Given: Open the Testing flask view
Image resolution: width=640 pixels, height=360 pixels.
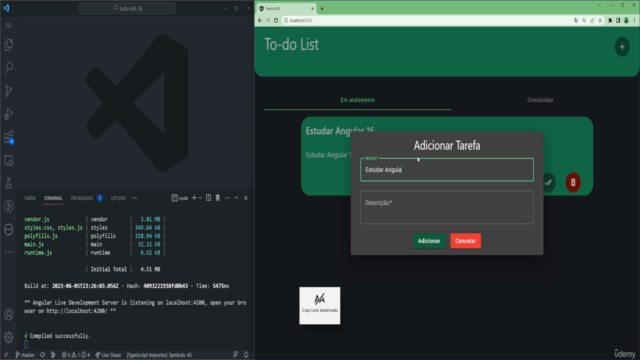Looking at the screenshot, I should pyautogui.click(x=9, y=183).
